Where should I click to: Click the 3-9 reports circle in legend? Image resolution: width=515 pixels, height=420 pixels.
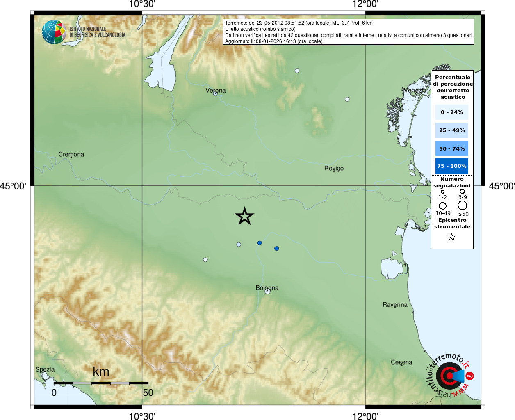coord(462,192)
